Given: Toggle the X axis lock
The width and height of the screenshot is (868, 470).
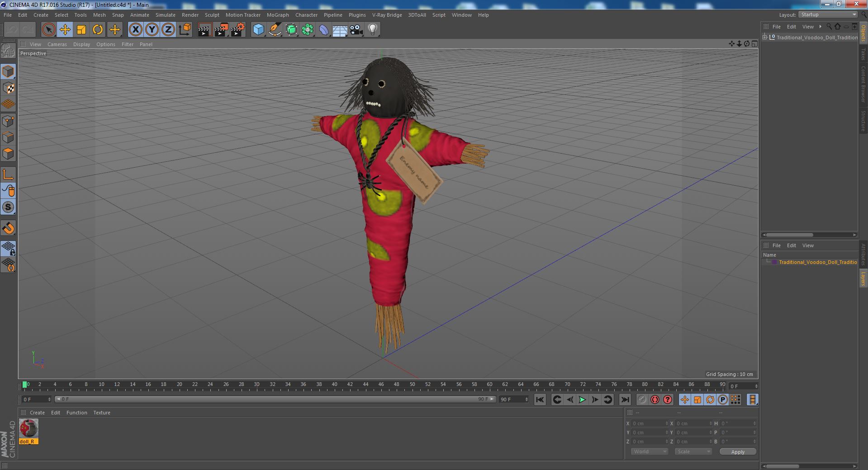Looking at the screenshot, I should tap(135, 30).
